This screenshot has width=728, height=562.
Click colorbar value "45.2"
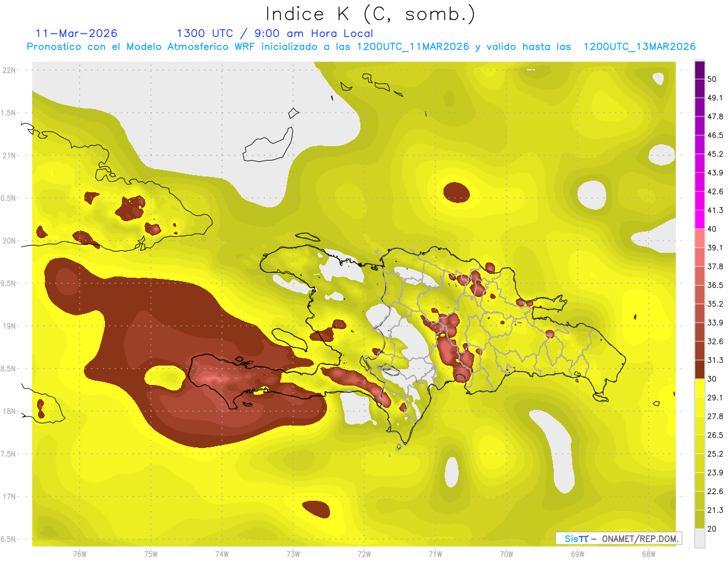[x=715, y=154]
